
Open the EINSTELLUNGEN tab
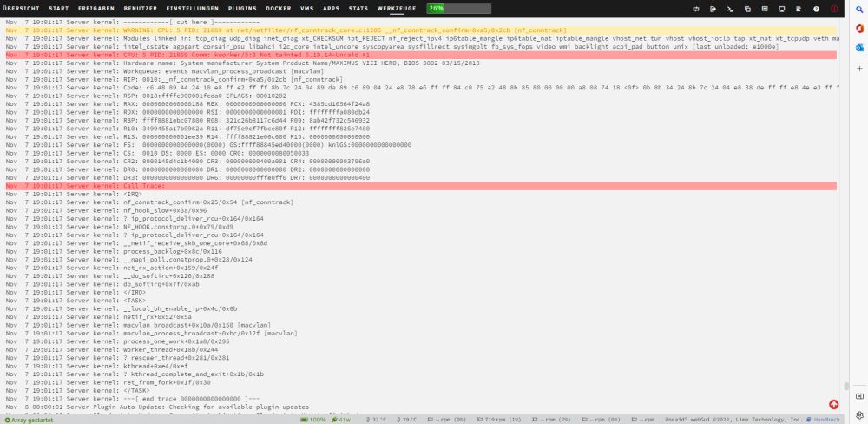(192, 9)
